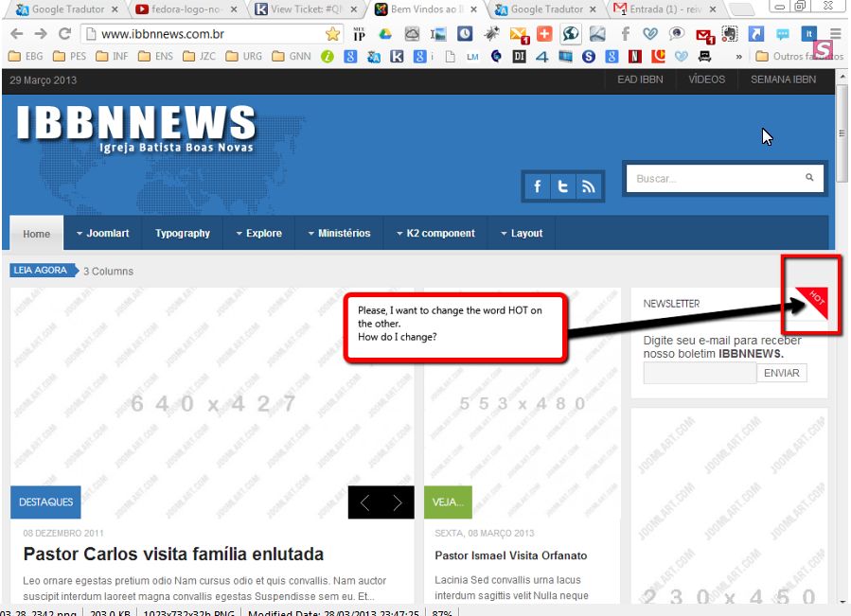Close the Entrada (1) Gmail tab
Image resolution: width=851 pixels, height=616 pixels.
tap(713, 9)
